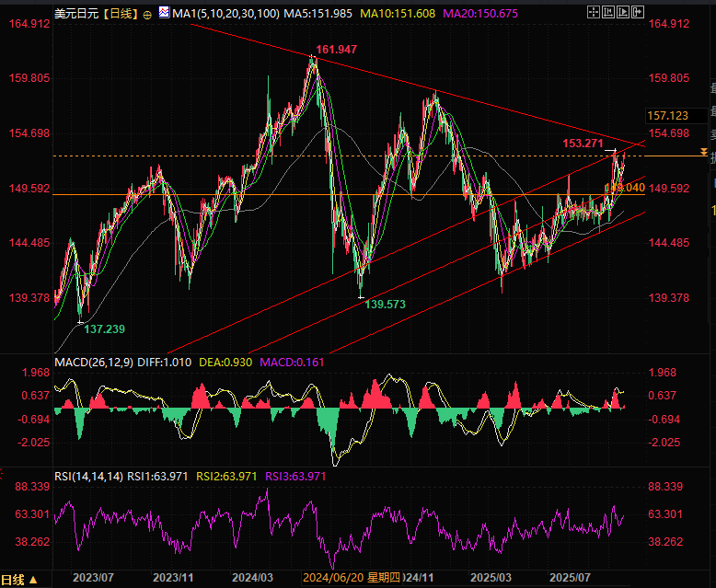
Task: Click the 139.573 low price annotation
Action: click(386, 303)
